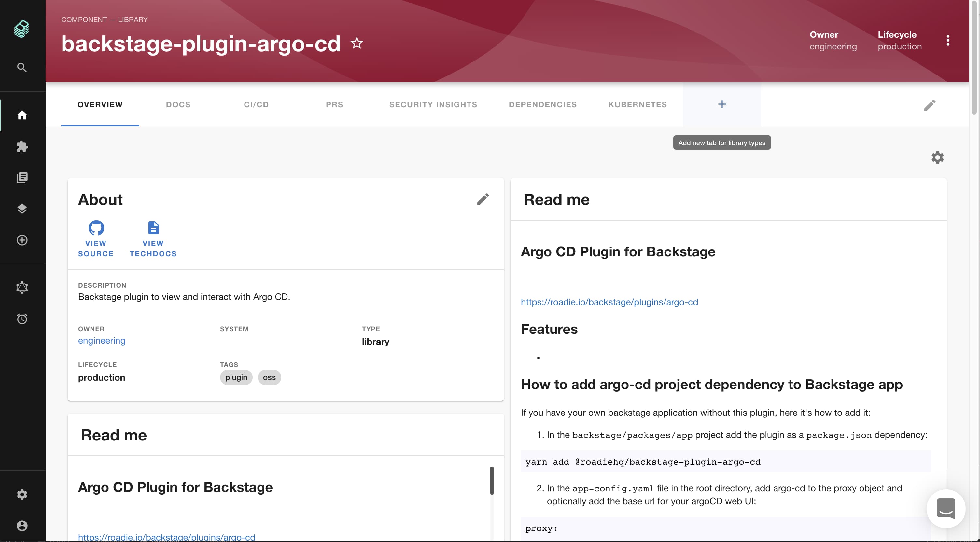Go to the Home icon in sidebar
Image resolution: width=980 pixels, height=542 pixels.
(x=22, y=115)
